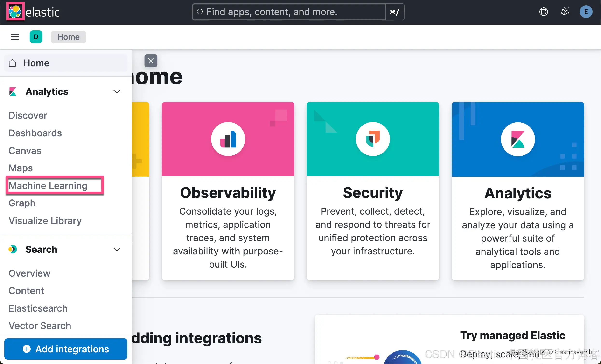
Task: Click the green D space avatar
Action: [x=36, y=37]
